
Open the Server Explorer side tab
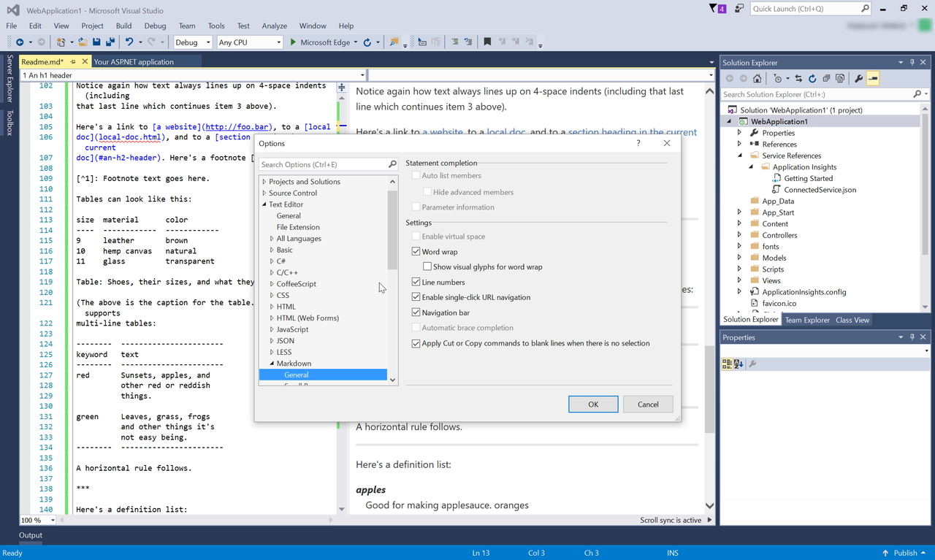(9, 78)
